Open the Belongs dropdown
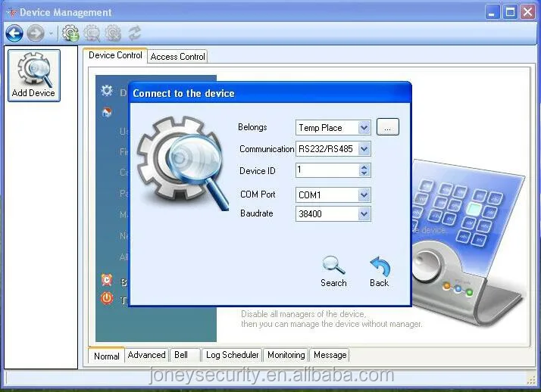 (x=364, y=128)
